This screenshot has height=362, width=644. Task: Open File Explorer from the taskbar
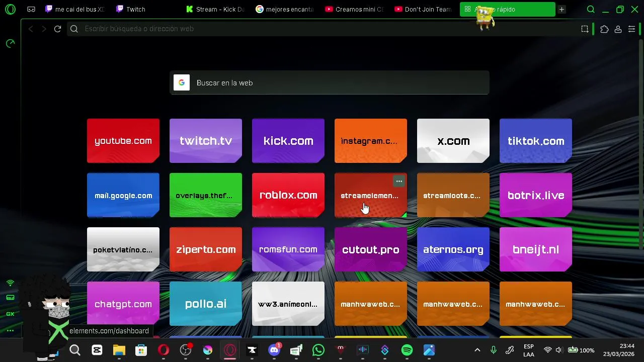tap(119, 350)
